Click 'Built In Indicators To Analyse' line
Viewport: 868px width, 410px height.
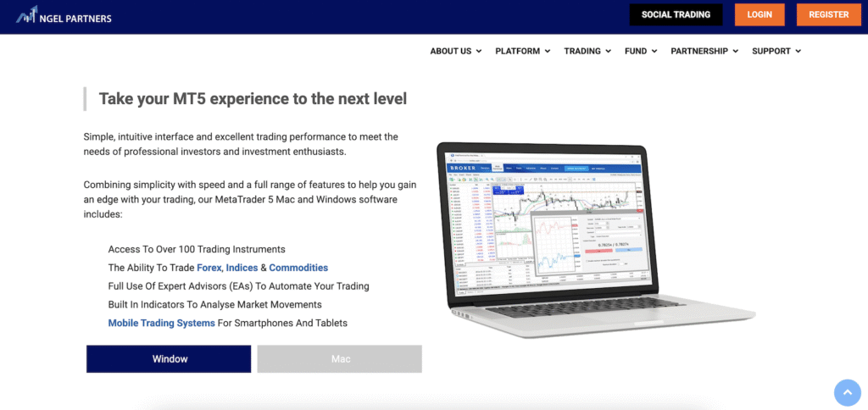click(214, 305)
